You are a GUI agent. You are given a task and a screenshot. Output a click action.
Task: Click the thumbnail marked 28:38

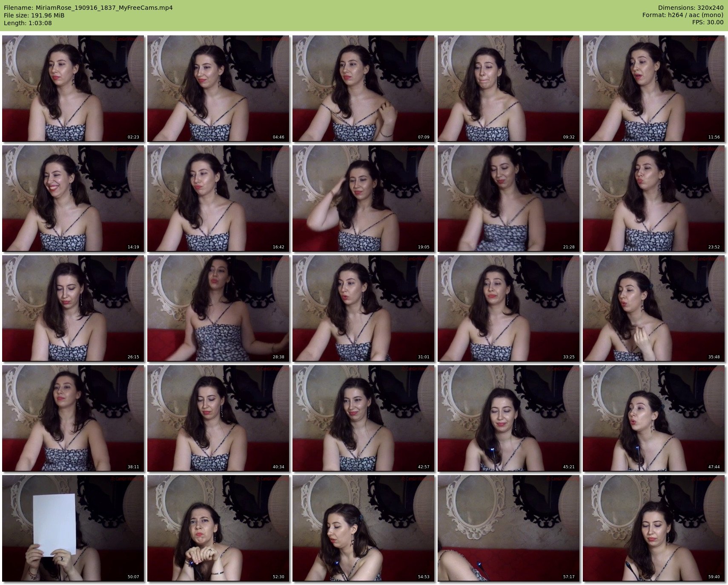pyautogui.click(x=218, y=308)
